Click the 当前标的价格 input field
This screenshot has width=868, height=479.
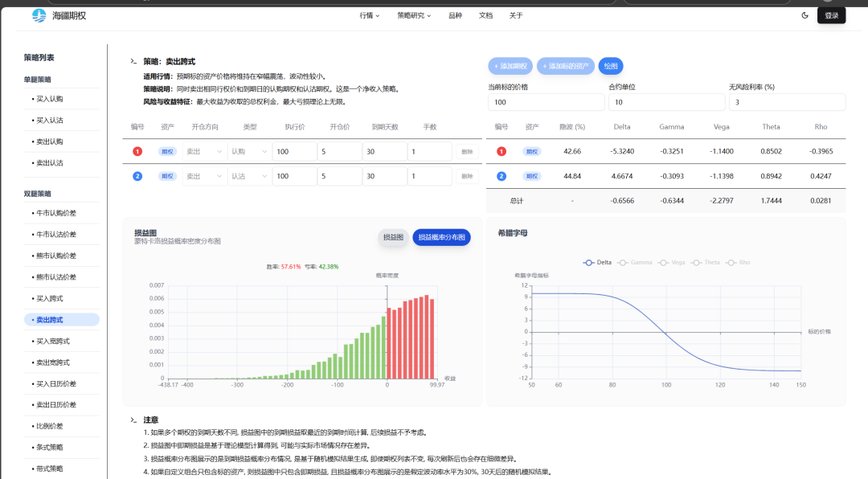[x=546, y=103]
